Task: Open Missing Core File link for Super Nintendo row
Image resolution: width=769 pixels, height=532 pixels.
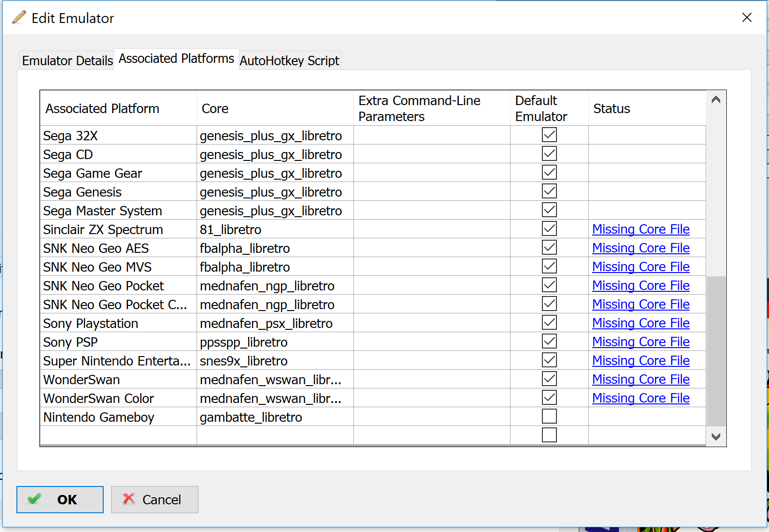Action: 641,361
